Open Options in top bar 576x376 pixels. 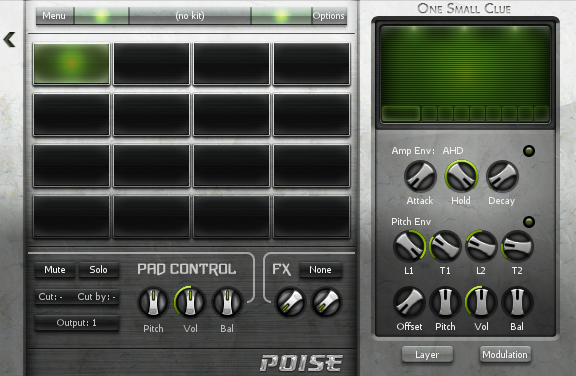328,16
